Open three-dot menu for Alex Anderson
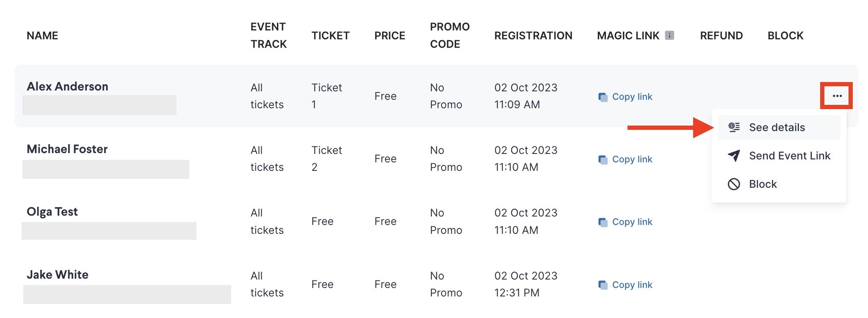The width and height of the screenshot is (868, 318). 837,96
